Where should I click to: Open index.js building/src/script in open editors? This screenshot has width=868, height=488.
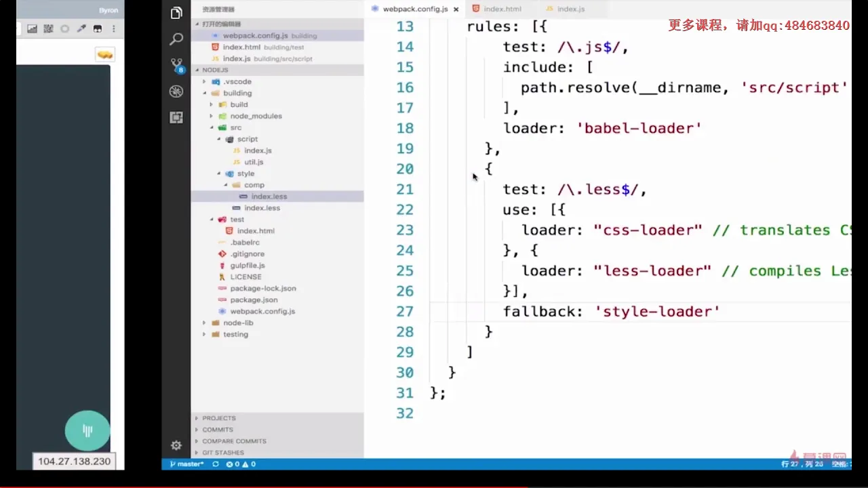(277, 58)
